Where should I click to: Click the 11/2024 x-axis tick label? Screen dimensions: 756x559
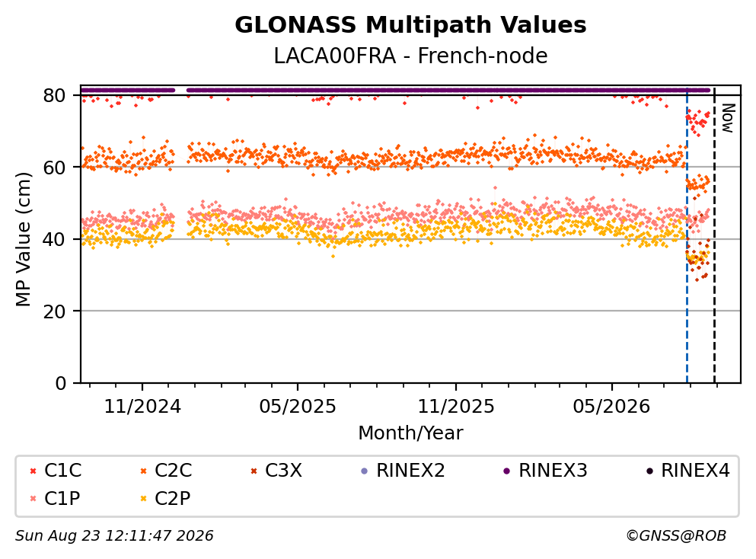142,407
